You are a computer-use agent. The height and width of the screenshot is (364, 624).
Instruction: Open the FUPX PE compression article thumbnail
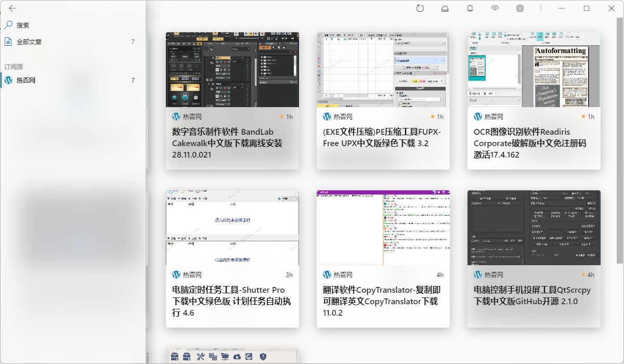pos(383,70)
